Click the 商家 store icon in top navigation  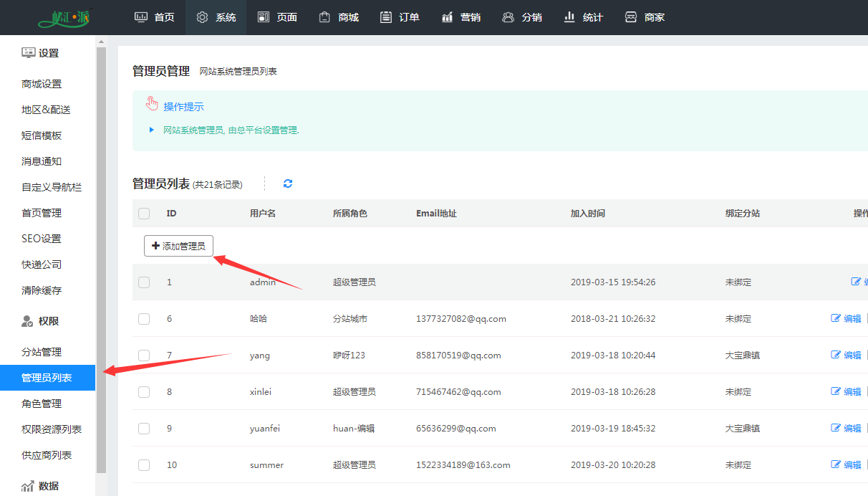tap(631, 17)
